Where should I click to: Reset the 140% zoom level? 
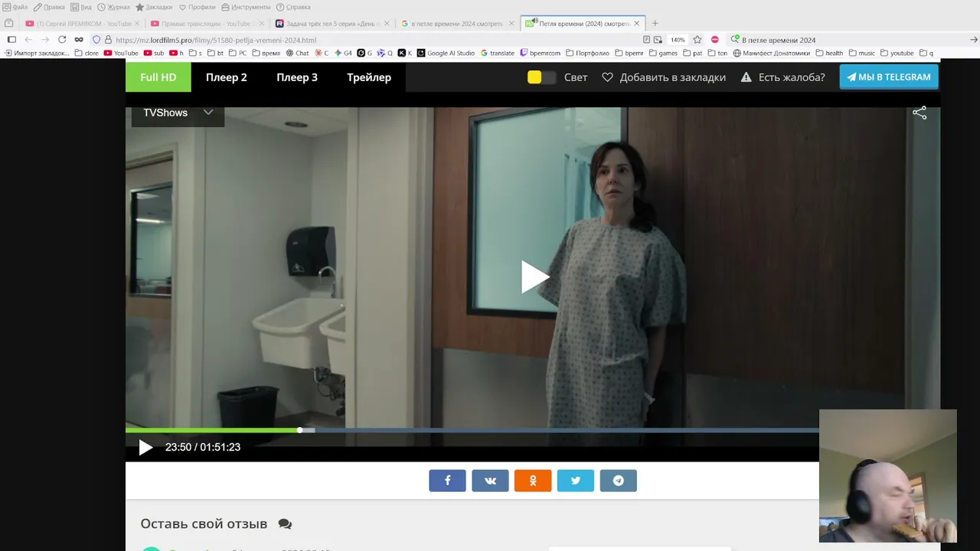678,40
